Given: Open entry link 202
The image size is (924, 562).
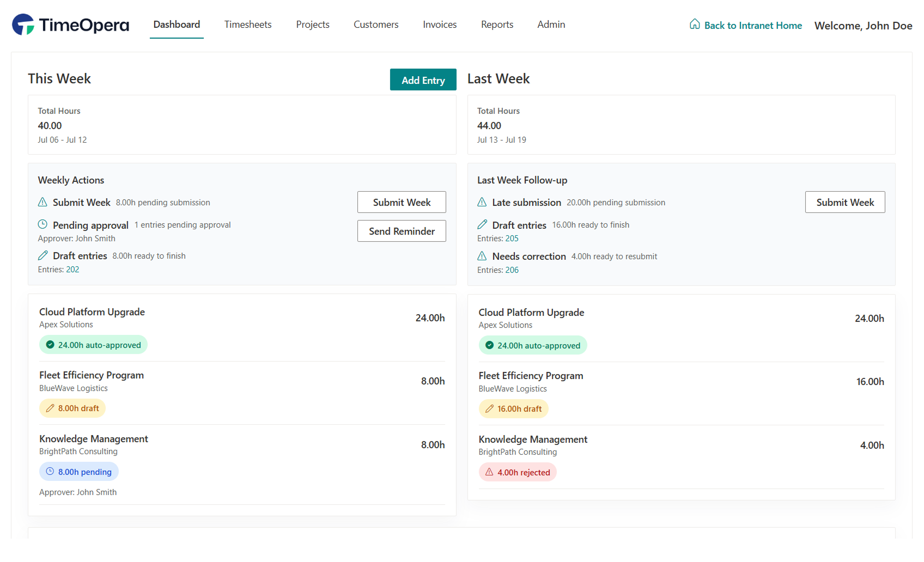Looking at the screenshot, I should pyautogui.click(x=72, y=270).
